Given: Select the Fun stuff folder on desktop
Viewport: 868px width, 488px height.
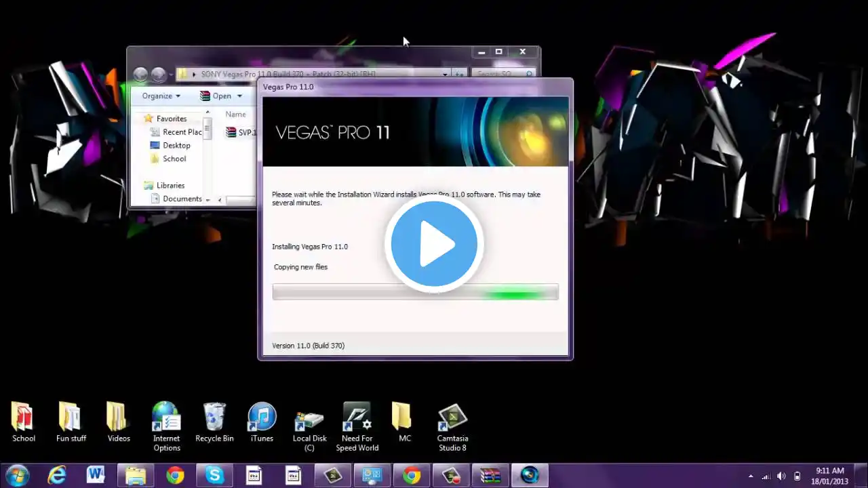Looking at the screenshot, I should click(x=71, y=422).
